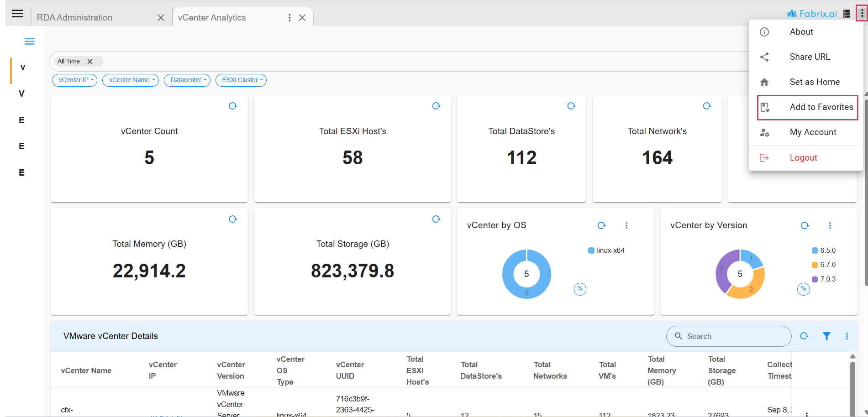Refresh the vCenter by Version chart
This screenshot has width=868, height=417.
[805, 225]
